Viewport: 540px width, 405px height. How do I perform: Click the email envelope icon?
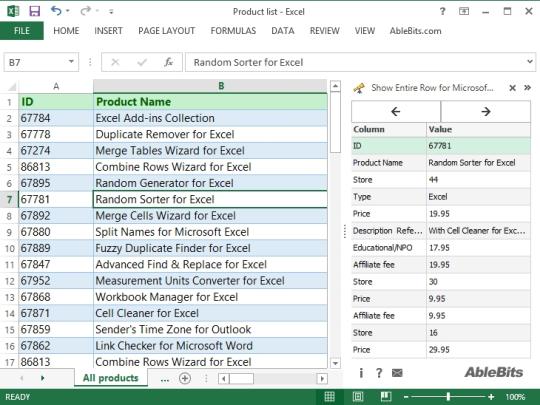coord(397,373)
